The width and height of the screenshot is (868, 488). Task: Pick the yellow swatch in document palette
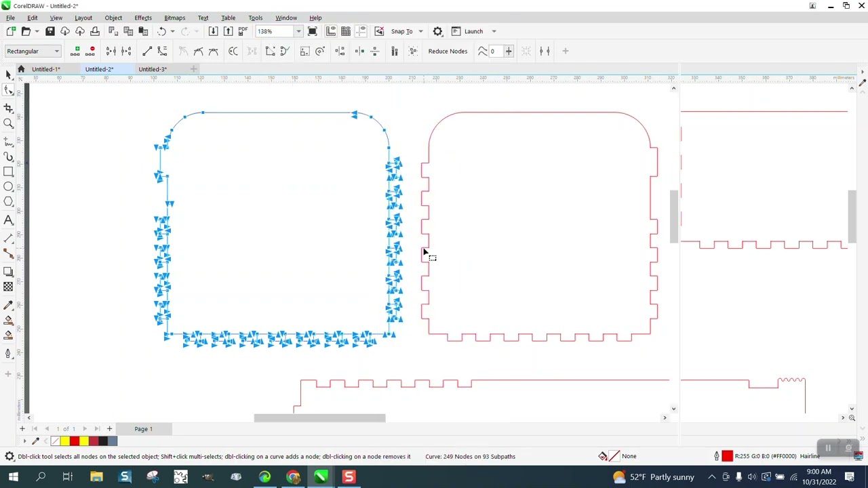pos(65,441)
